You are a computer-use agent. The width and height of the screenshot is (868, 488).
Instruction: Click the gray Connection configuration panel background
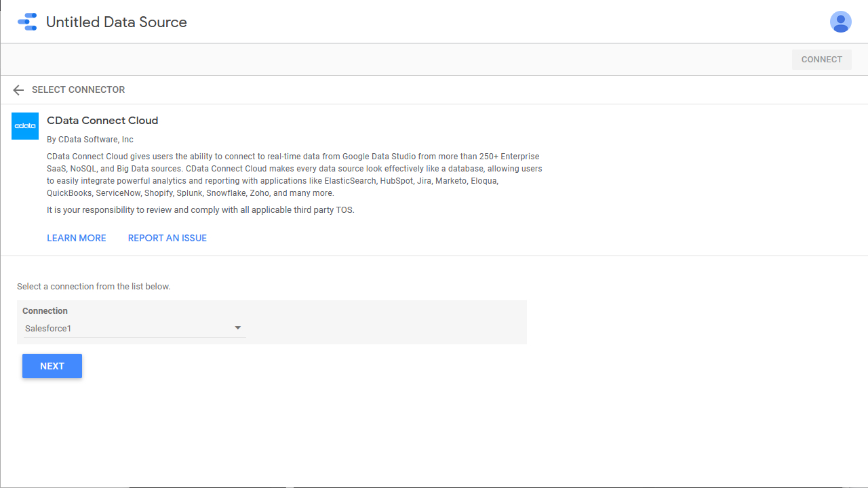[387, 322]
